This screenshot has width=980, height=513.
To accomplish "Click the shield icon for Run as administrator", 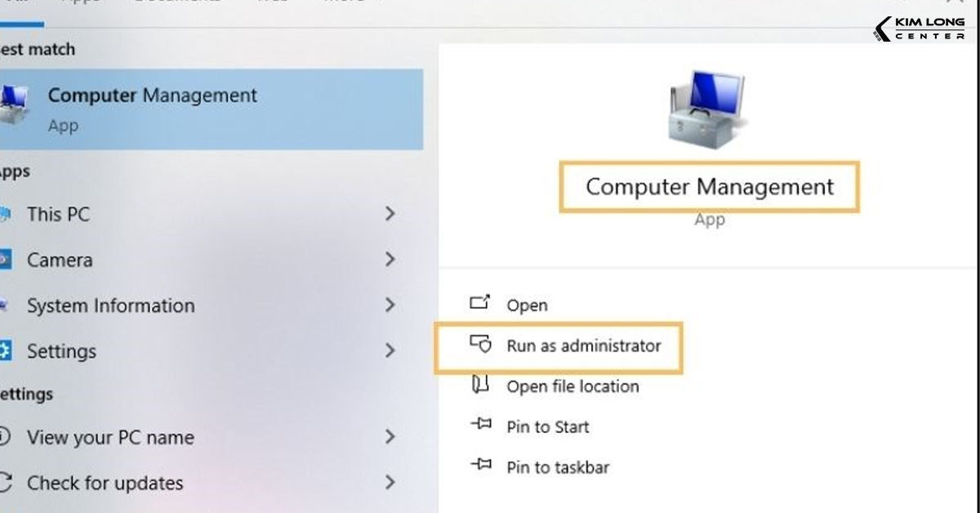I will point(480,345).
